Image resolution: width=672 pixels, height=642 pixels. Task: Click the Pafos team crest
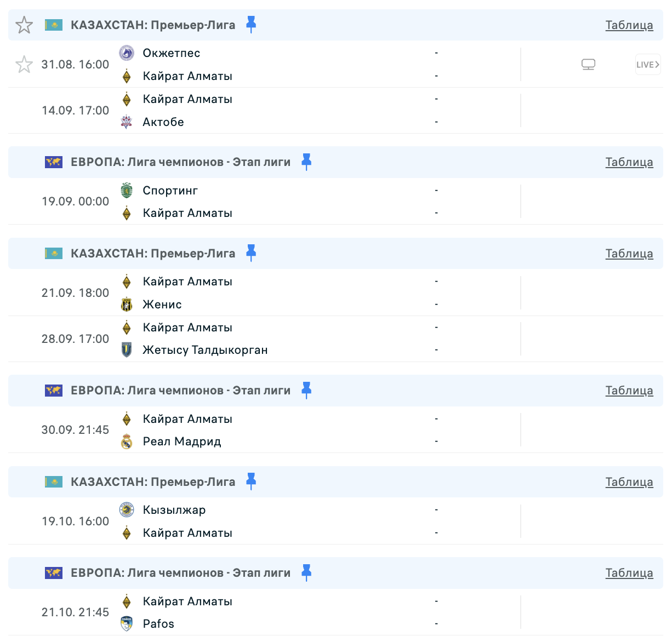127,624
